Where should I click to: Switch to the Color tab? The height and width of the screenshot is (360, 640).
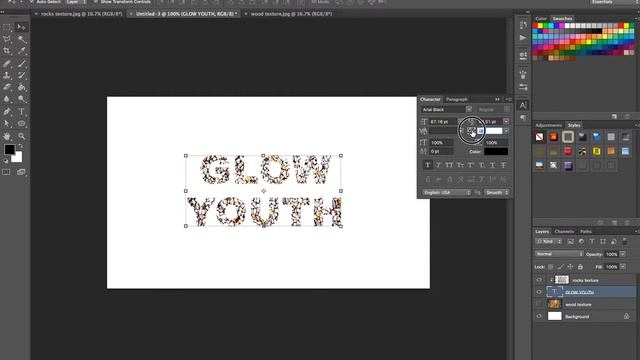541,18
